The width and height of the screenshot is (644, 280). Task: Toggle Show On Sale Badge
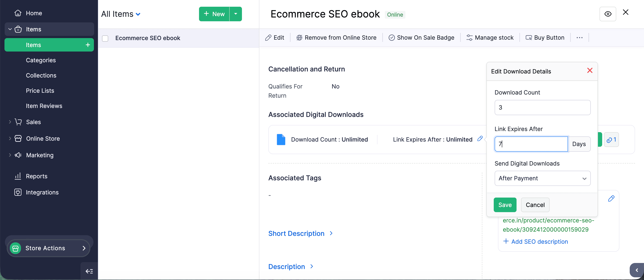(x=421, y=38)
